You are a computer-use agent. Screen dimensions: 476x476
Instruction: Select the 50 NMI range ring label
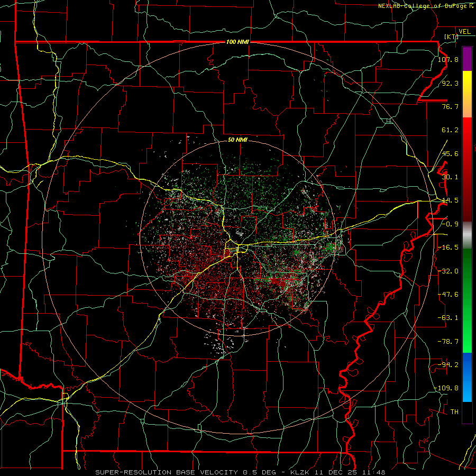[237, 140]
